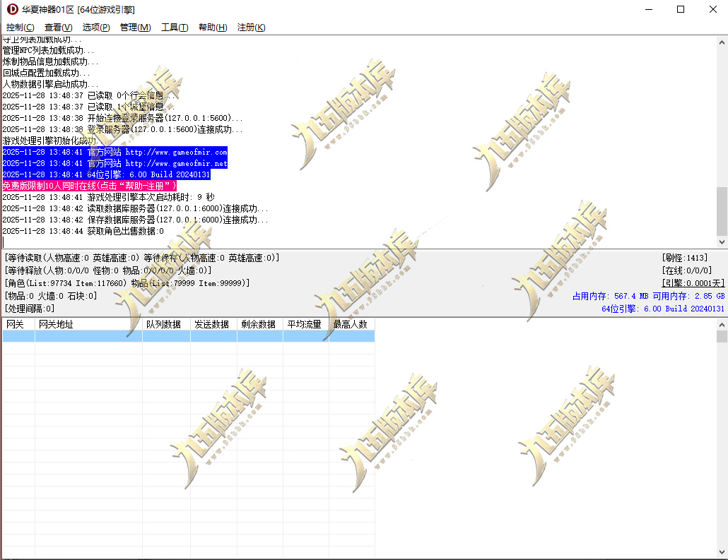
Task: Click gateway list scrollbar up arrow
Action: click(722, 324)
